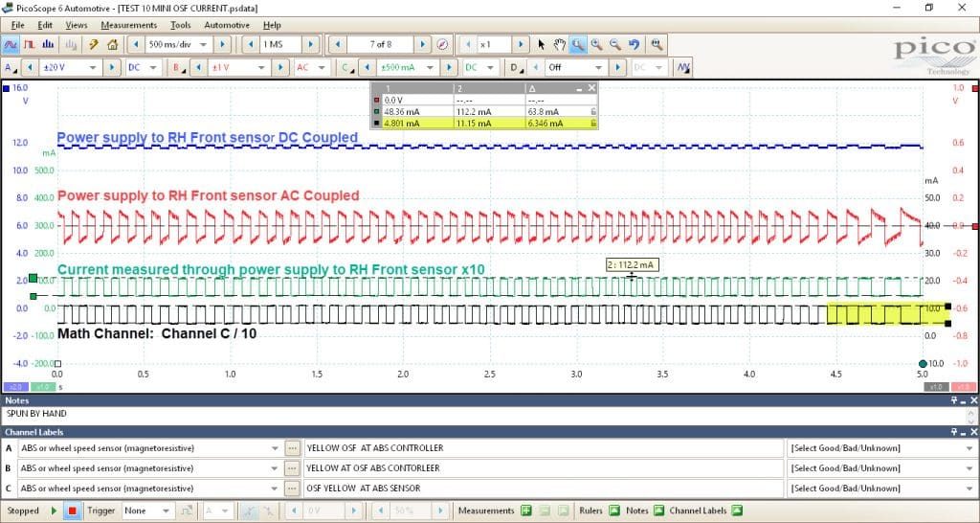Click the zoom-out magnifier
This screenshot has width=980, height=523.
(615, 44)
